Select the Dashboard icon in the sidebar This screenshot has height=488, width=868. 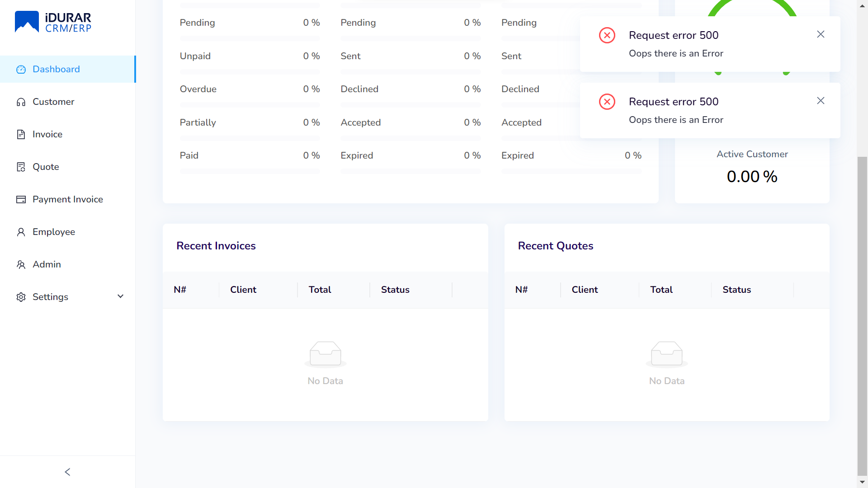pos(21,69)
